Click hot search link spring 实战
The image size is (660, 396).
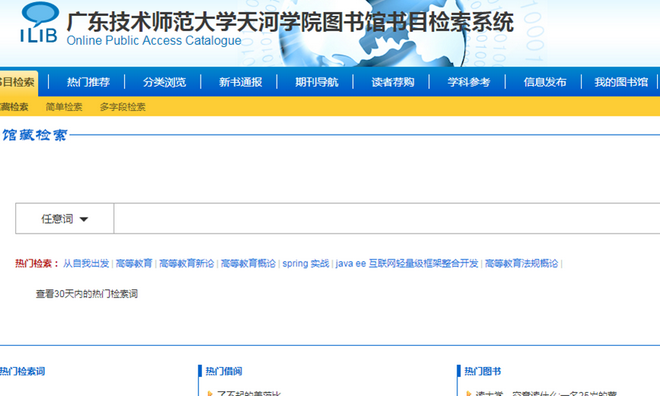pos(306,263)
